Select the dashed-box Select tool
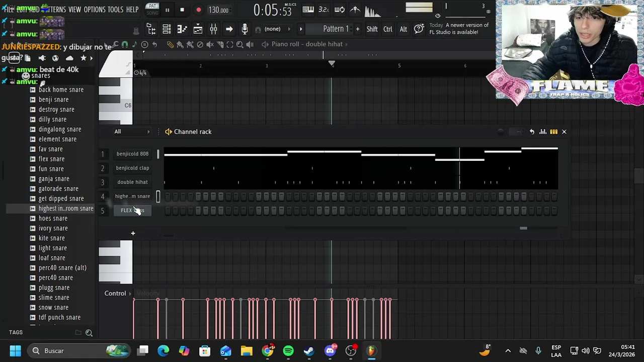The image size is (644, 362). click(x=230, y=44)
